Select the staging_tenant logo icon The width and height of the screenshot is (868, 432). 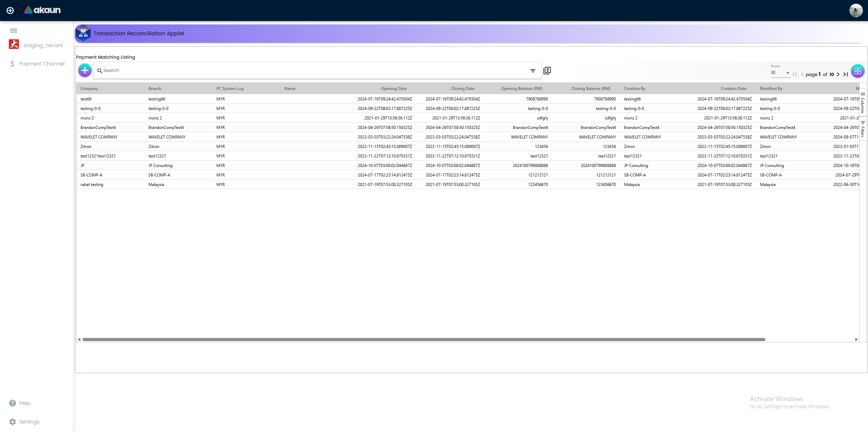14,44
